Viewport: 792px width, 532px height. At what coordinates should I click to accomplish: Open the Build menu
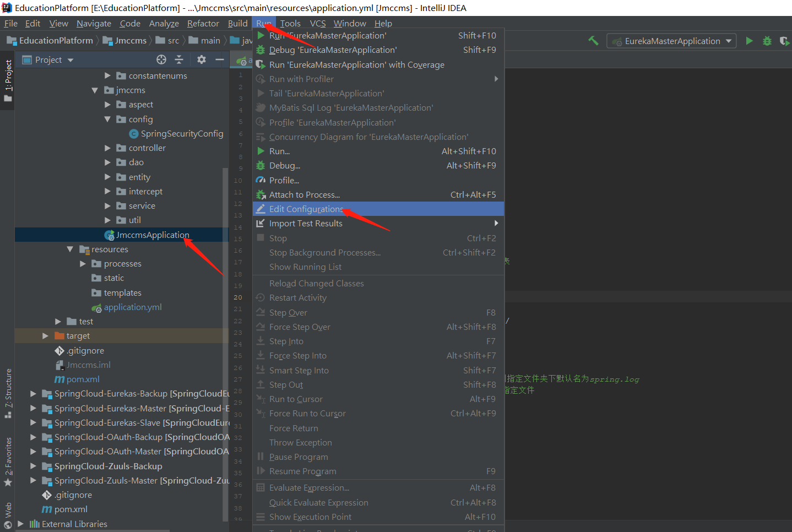click(237, 23)
